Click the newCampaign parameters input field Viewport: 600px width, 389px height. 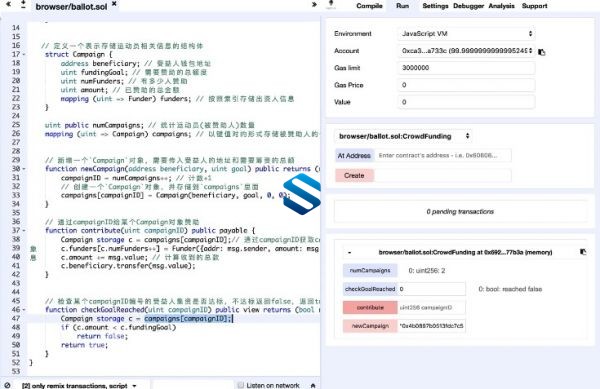(432, 326)
